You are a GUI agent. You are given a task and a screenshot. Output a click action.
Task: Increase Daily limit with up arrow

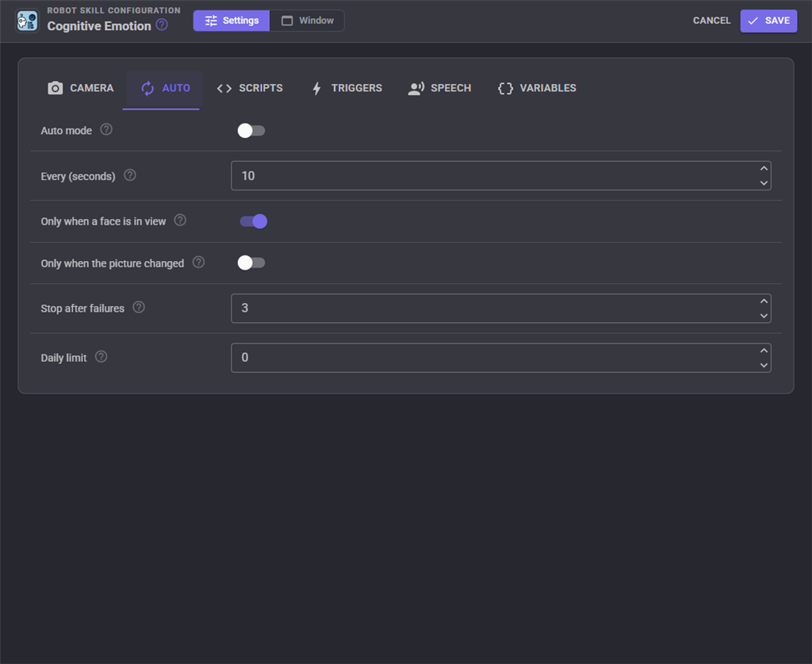[764, 351]
